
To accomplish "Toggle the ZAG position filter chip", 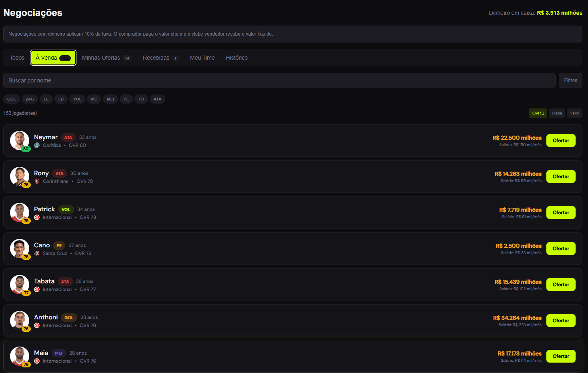I will coord(30,99).
